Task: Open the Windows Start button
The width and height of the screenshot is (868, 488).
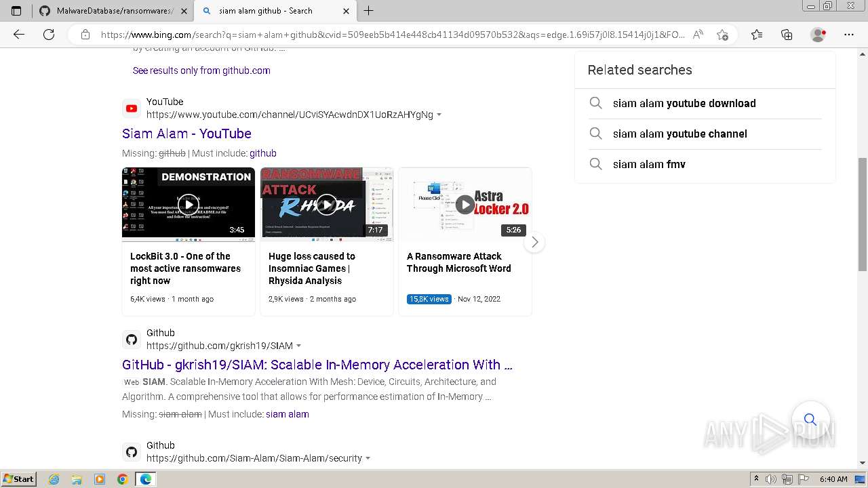Action: pyautogui.click(x=19, y=479)
